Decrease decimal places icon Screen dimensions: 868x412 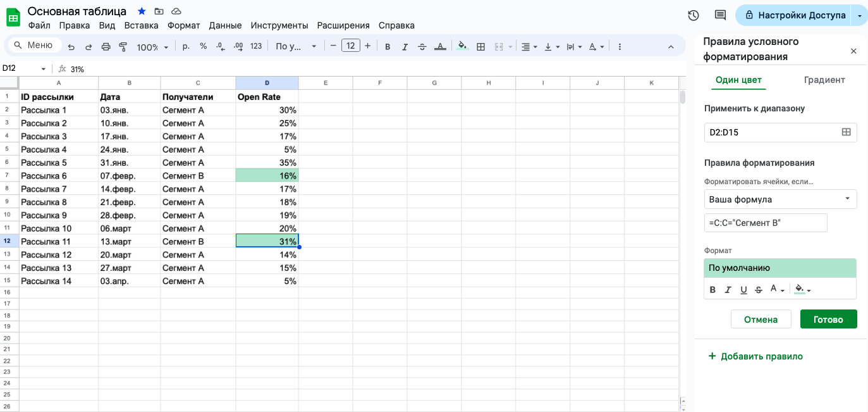(221, 46)
